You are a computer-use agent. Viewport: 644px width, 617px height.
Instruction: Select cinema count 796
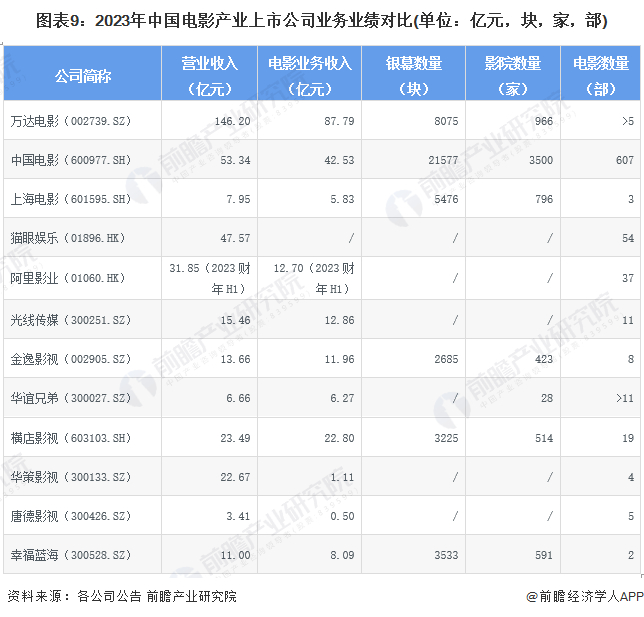tap(544, 199)
